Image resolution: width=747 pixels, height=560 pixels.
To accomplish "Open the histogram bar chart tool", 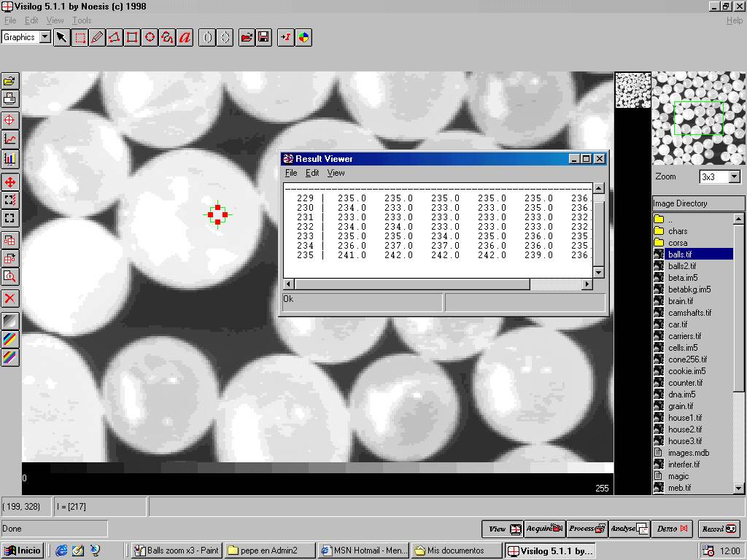I will pyautogui.click(x=10, y=158).
